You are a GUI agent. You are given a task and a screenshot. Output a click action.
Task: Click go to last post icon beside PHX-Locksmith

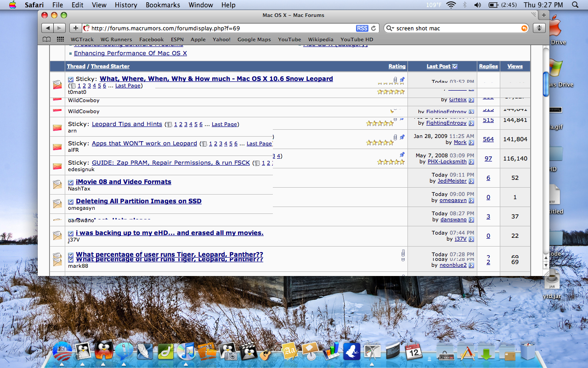[471, 162]
